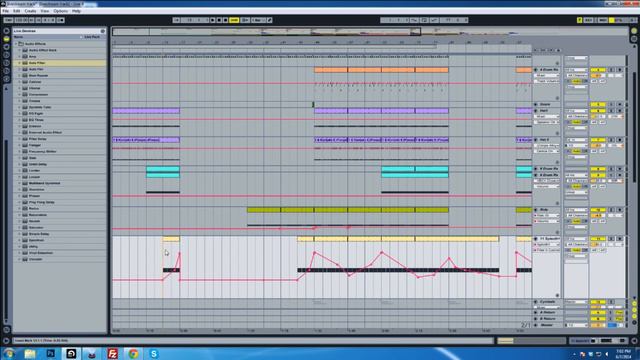Open the Live Device Browser icon

pyautogui.click(x=7, y=39)
